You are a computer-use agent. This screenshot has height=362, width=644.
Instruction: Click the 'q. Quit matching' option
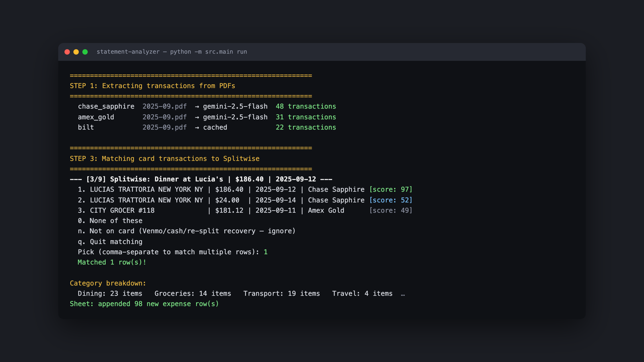click(110, 242)
